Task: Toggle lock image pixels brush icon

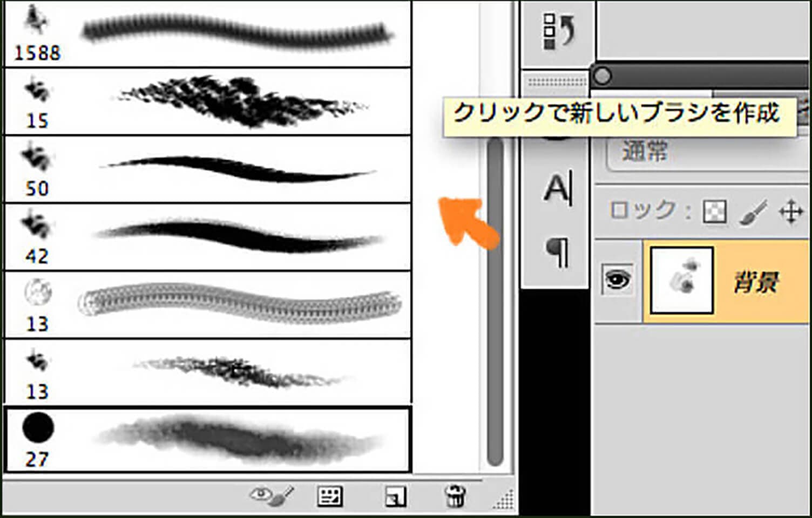Action: pos(754,212)
